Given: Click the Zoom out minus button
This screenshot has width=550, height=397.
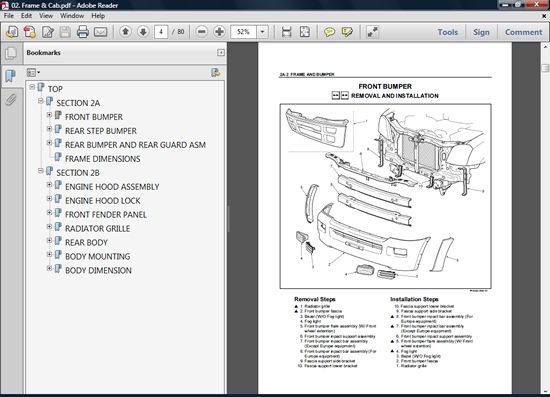Looking at the screenshot, I should [201, 32].
